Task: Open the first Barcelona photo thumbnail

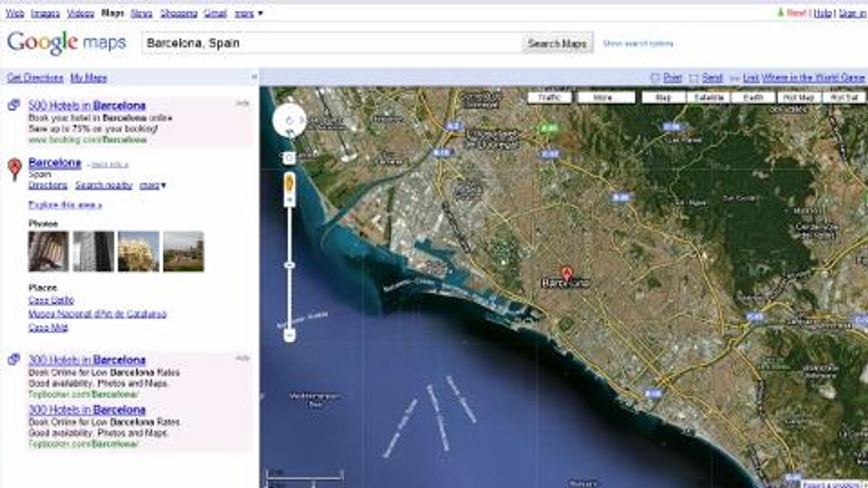Action: click(48, 251)
